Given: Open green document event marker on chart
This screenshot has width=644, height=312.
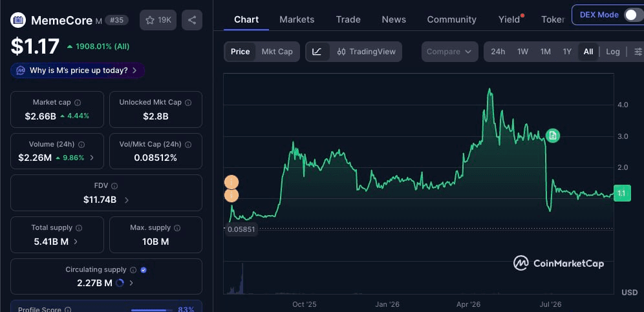Looking at the screenshot, I should (553, 136).
